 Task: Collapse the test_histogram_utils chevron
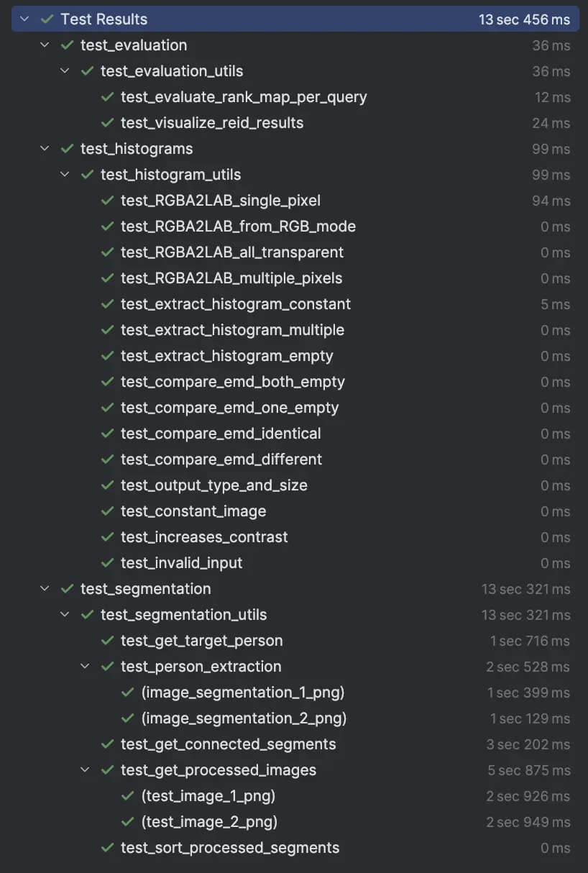[x=65, y=175]
